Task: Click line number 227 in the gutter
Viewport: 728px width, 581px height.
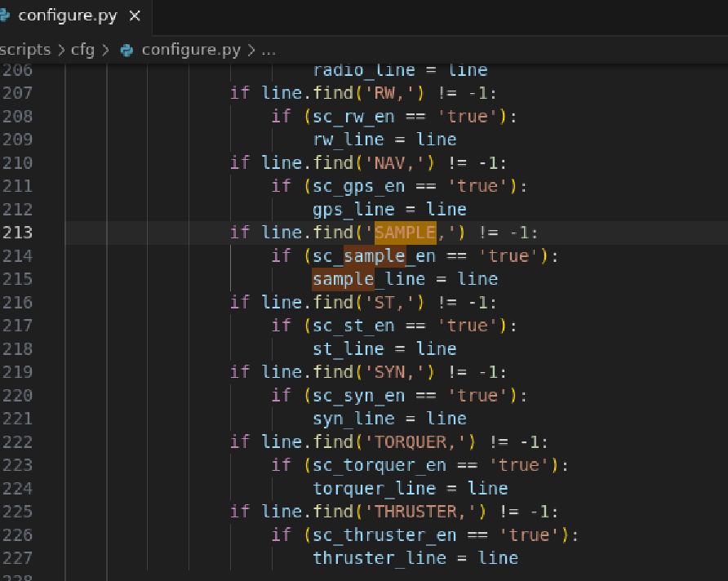Action: coord(17,558)
